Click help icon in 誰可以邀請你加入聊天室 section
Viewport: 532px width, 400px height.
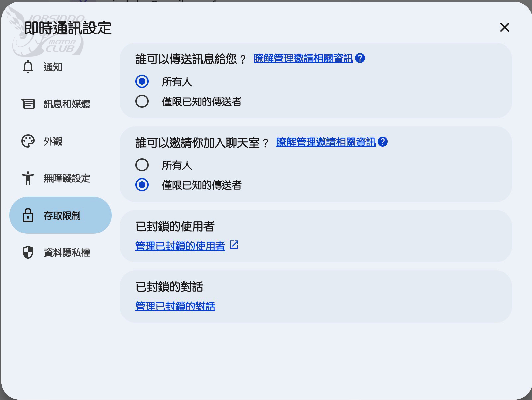(383, 142)
